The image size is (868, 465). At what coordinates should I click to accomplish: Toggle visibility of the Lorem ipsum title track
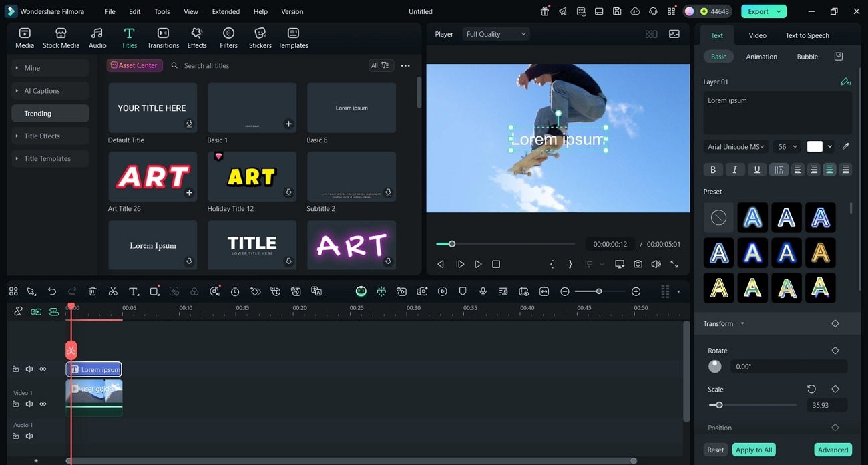43,369
